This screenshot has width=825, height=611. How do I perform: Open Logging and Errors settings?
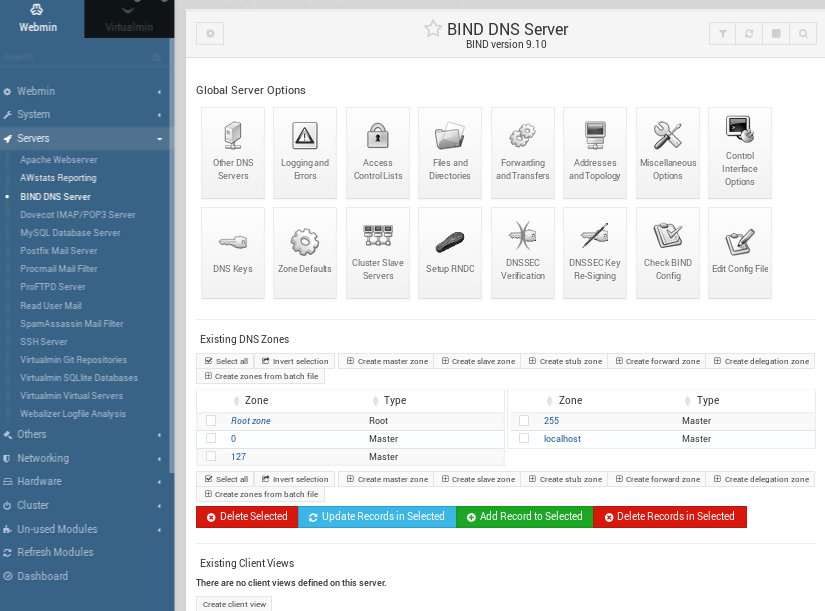(305, 146)
